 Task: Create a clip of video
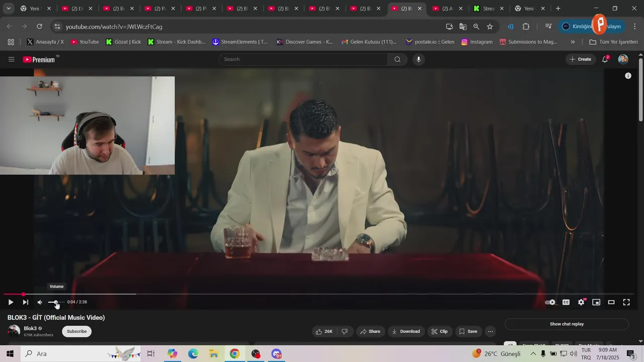(440, 331)
